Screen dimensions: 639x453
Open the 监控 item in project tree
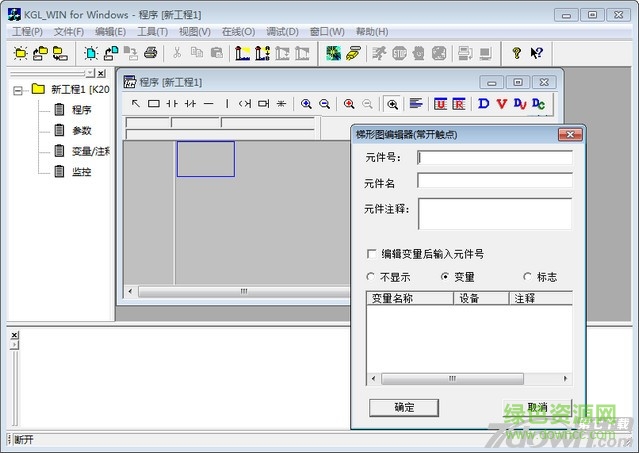click(81, 172)
